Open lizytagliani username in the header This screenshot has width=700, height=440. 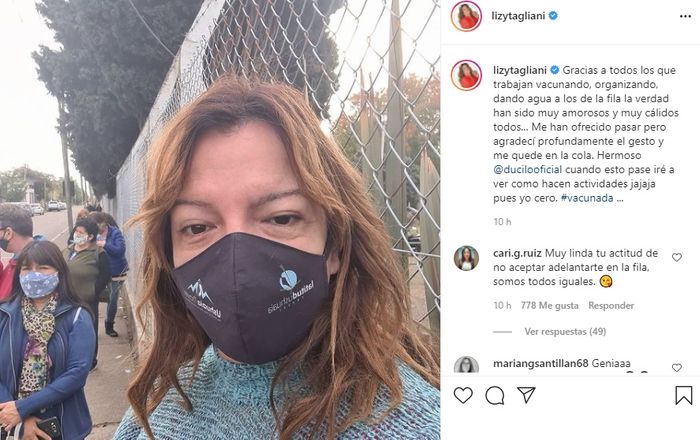(x=518, y=16)
